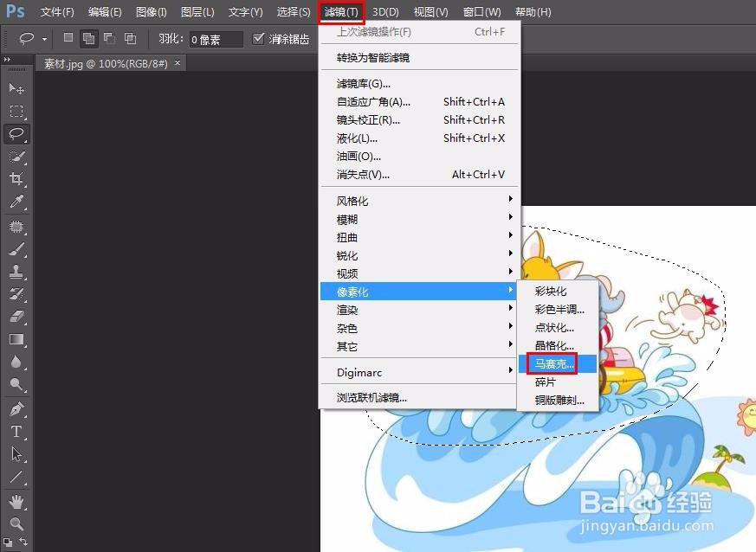Select the Eraser tool

coord(16,317)
